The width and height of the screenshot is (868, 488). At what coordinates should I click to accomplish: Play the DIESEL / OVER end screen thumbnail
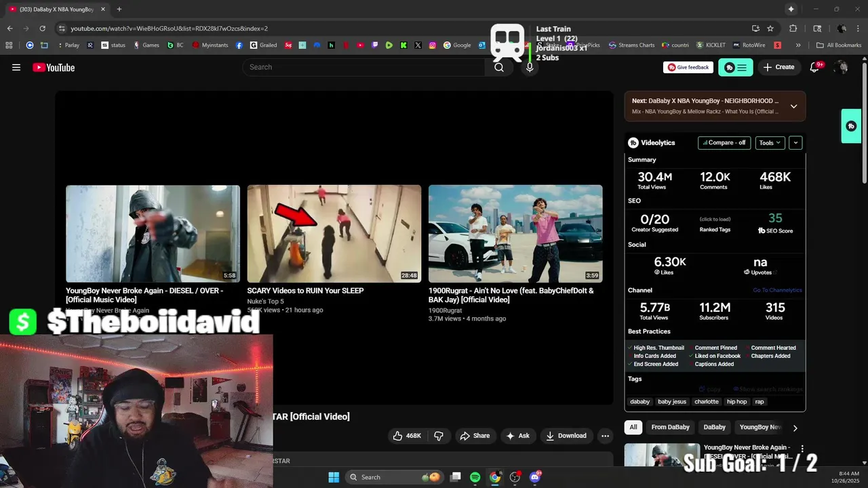click(153, 233)
